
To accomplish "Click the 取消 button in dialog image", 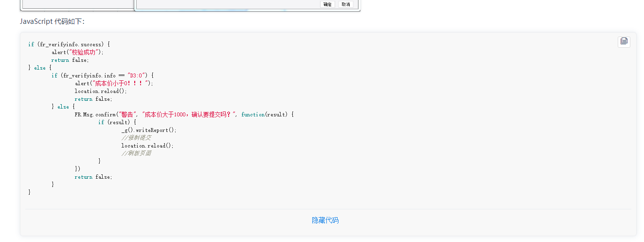I will click(346, 4).
